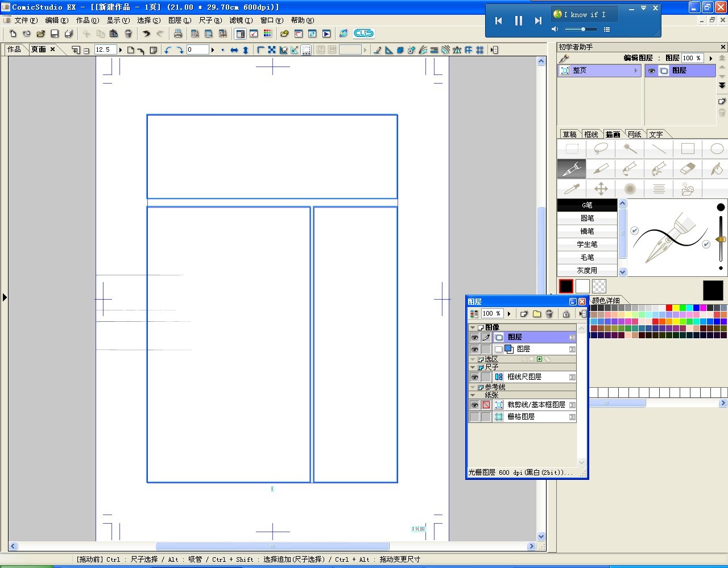Click the fill bucket tool

pos(717,169)
